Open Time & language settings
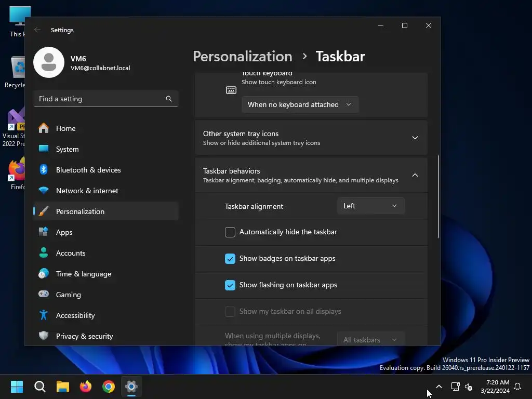 (106, 274)
